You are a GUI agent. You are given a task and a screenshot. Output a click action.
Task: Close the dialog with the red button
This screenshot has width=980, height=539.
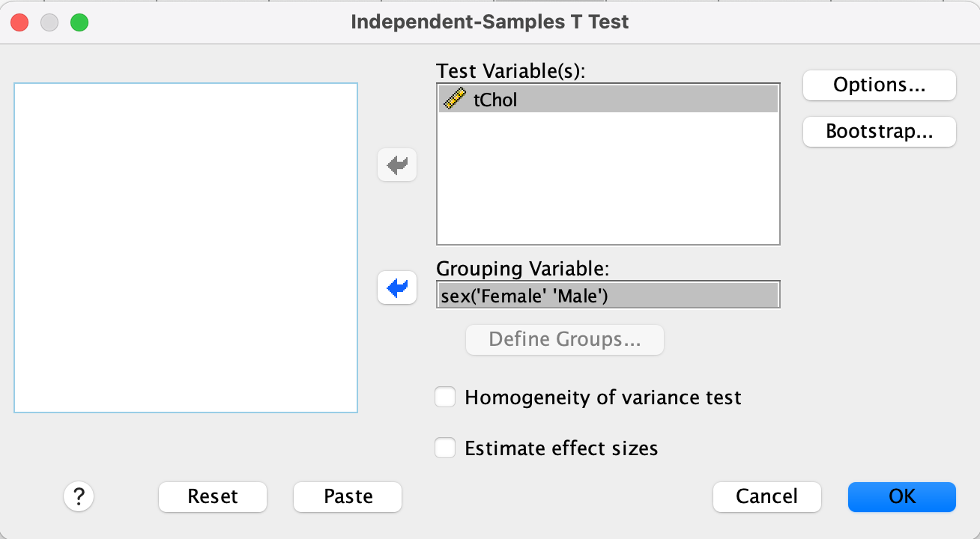tap(19, 22)
